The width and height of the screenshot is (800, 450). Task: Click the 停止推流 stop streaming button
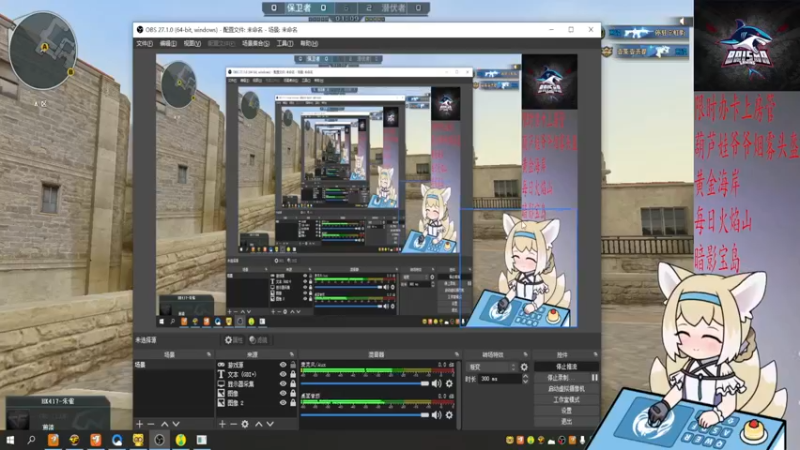(x=566, y=367)
